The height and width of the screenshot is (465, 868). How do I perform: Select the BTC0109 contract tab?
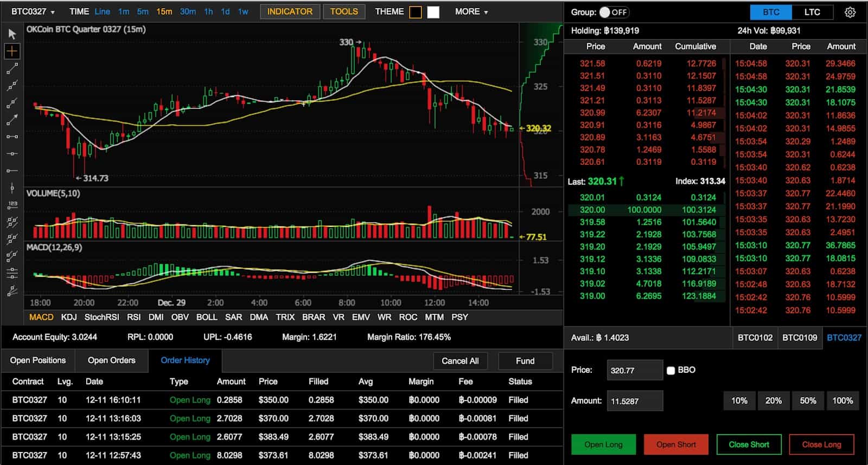click(800, 338)
